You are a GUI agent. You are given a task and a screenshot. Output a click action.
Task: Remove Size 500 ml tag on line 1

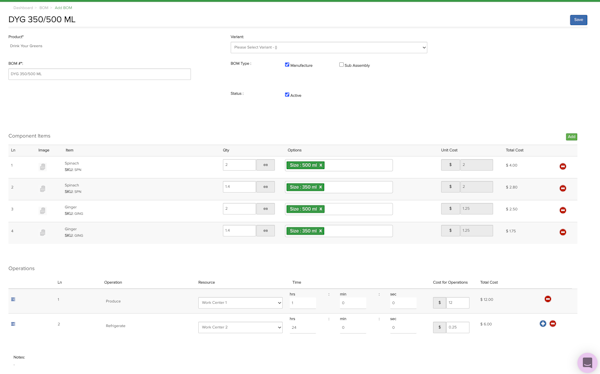[321, 165]
